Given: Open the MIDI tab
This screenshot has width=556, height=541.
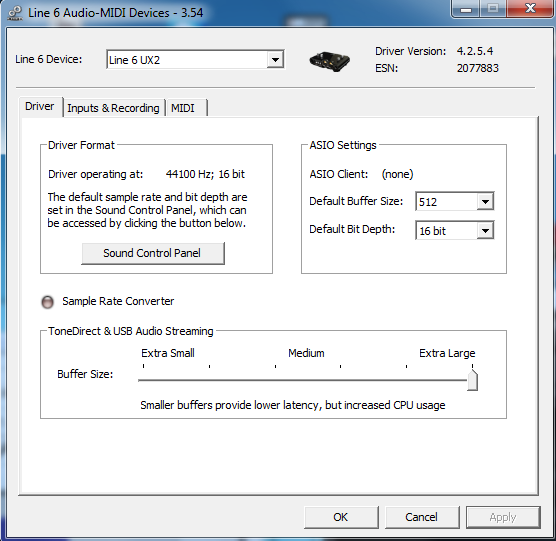Looking at the screenshot, I should 183,108.
